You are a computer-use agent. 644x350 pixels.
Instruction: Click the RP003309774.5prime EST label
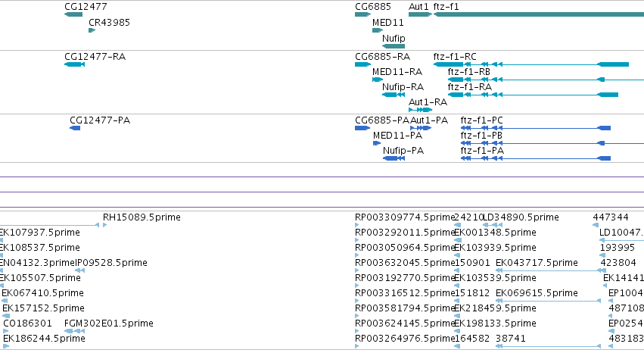pyautogui.click(x=406, y=217)
